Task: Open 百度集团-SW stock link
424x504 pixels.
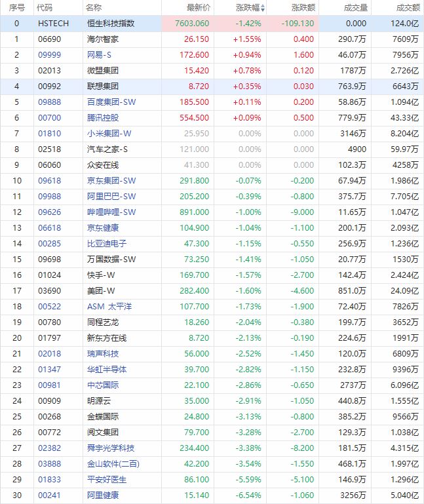Action: [111, 102]
